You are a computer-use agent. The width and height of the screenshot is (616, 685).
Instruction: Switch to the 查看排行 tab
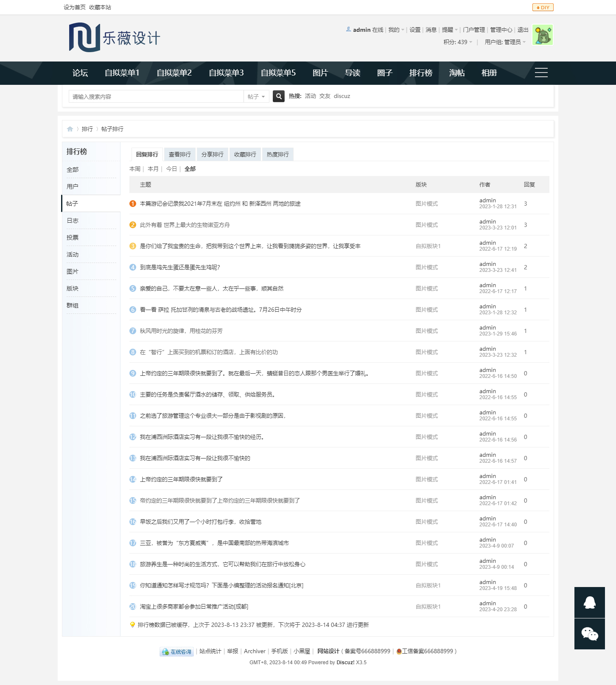point(180,154)
